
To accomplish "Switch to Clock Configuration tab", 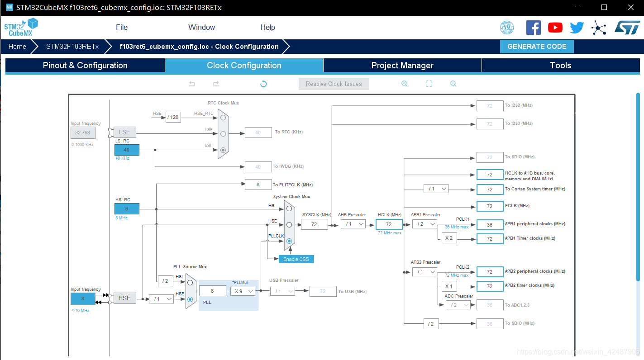I will (x=244, y=65).
